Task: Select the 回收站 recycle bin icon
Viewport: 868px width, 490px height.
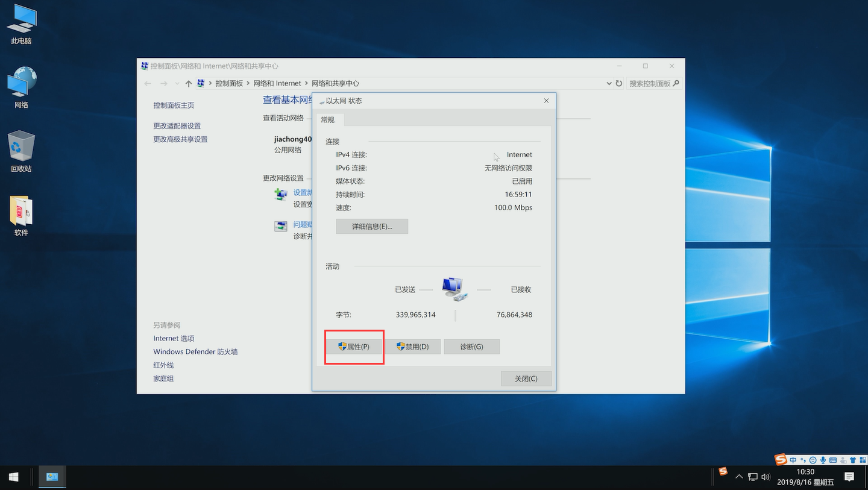Action: point(21,152)
